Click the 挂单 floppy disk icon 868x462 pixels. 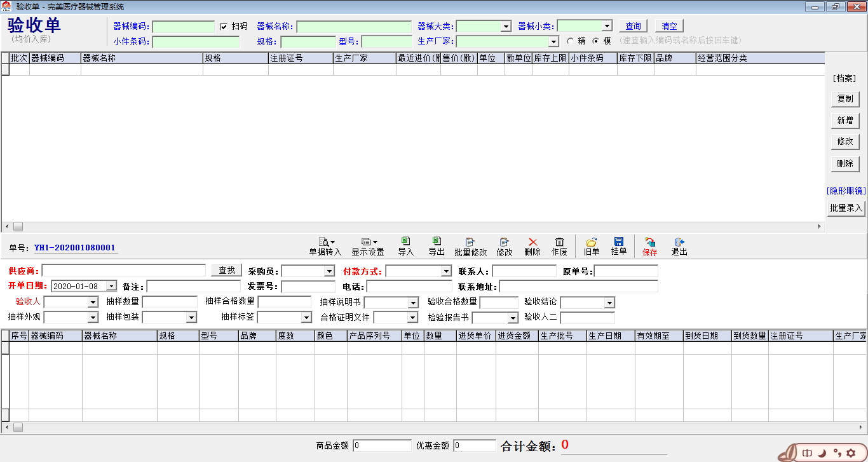tap(619, 241)
